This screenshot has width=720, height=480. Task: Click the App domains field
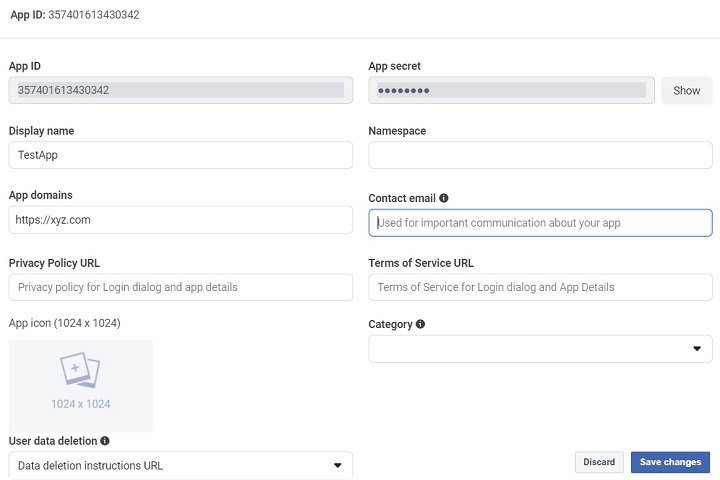coord(180,220)
